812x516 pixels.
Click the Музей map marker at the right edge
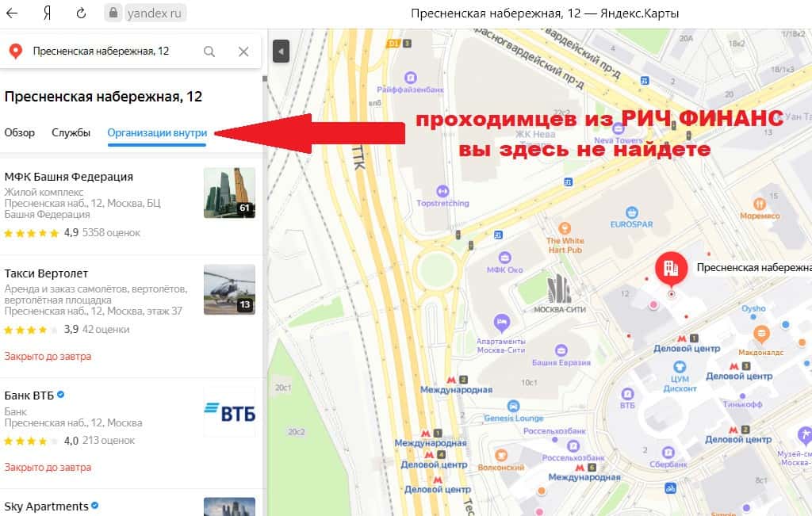click(x=804, y=435)
